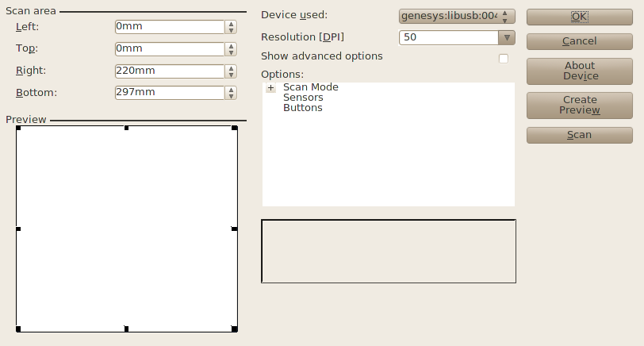
Task: Decrease the Left value with down arrow
Action: coord(232,30)
